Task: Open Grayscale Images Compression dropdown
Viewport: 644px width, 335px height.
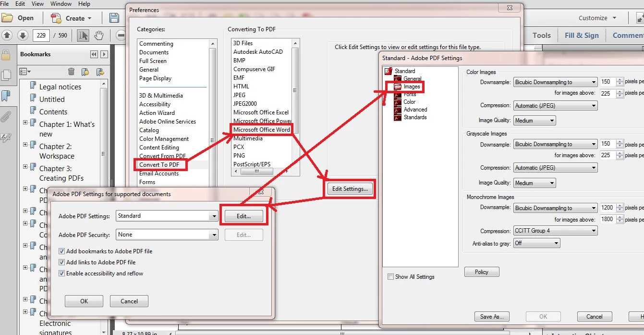Action: [x=555, y=168]
